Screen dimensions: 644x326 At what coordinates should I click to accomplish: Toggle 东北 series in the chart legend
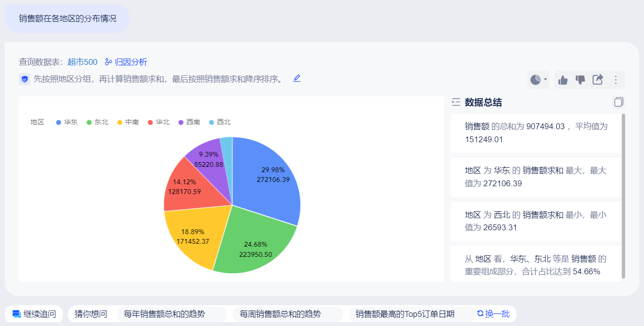click(97, 122)
